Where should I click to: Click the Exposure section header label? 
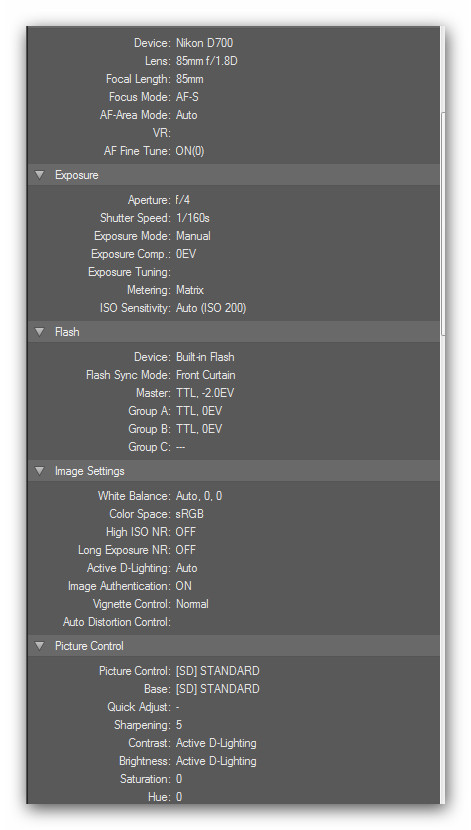77,175
